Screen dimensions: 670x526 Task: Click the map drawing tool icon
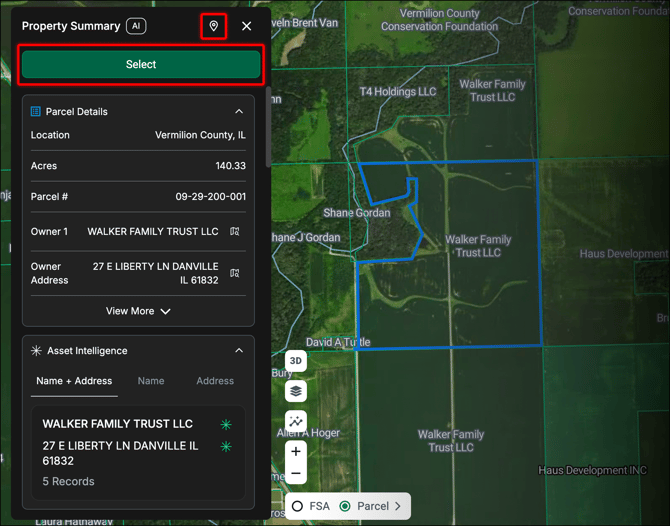(296, 421)
